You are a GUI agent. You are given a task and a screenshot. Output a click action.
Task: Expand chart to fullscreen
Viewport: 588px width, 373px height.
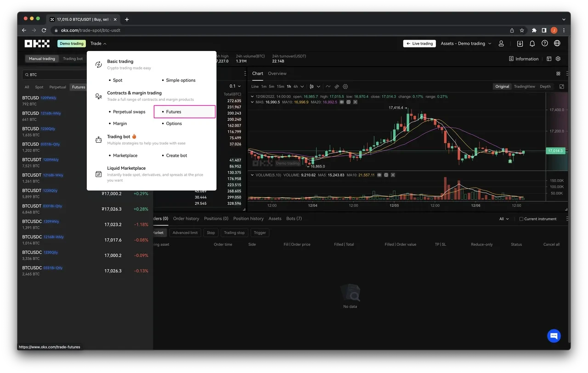(561, 86)
